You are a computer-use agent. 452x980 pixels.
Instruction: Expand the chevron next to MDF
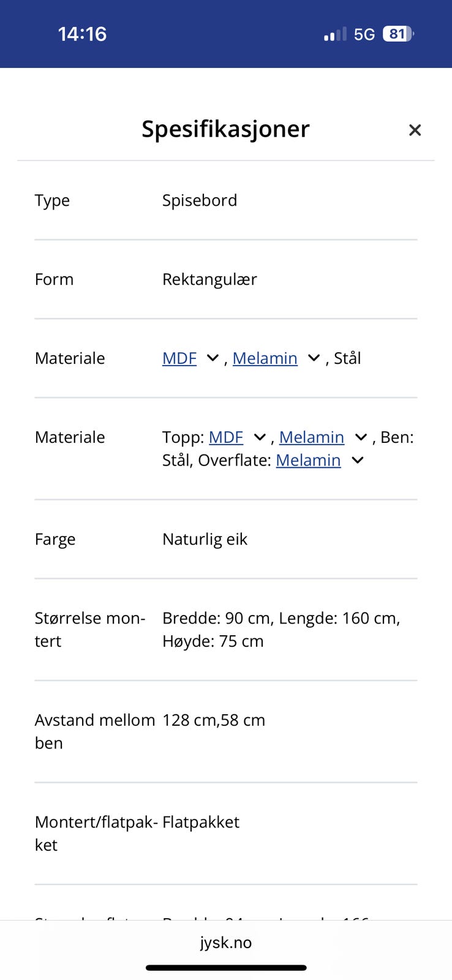click(x=211, y=358)
